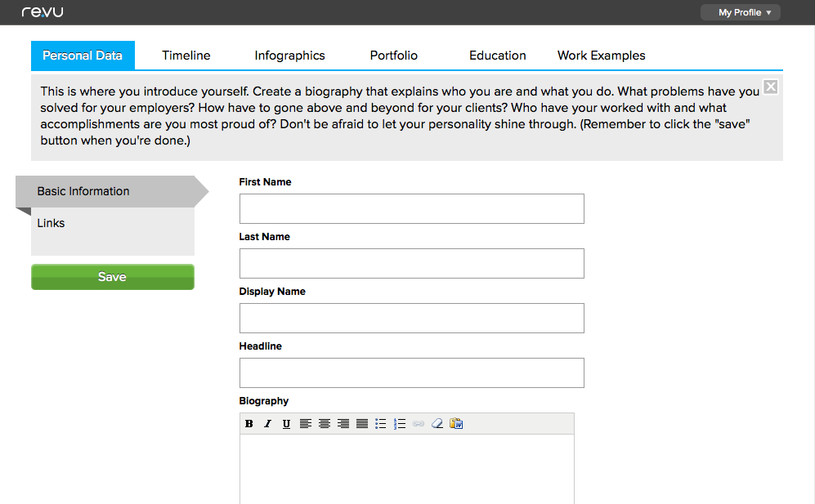Click the Paste from Word icon
Screen dimensions: 815x504
pos(456,424)
